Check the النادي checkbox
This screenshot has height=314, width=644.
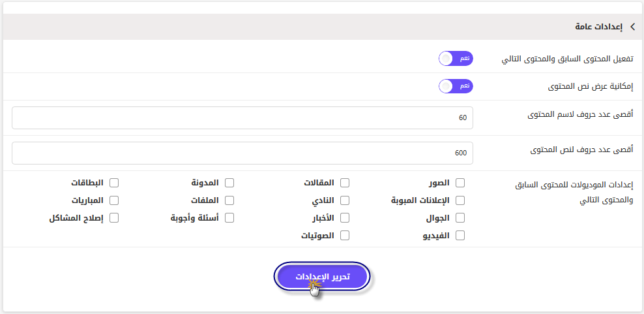[x=345, y=200]
